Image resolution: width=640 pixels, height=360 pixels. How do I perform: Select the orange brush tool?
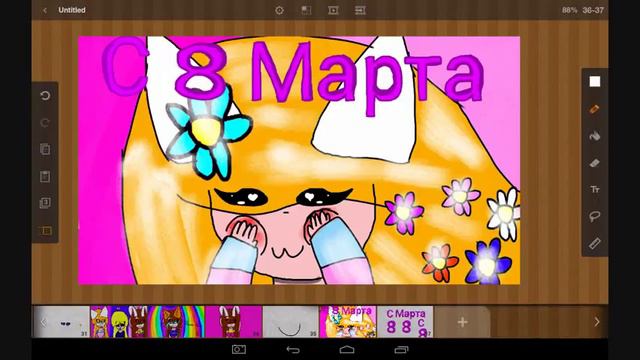tap(595, 109)
